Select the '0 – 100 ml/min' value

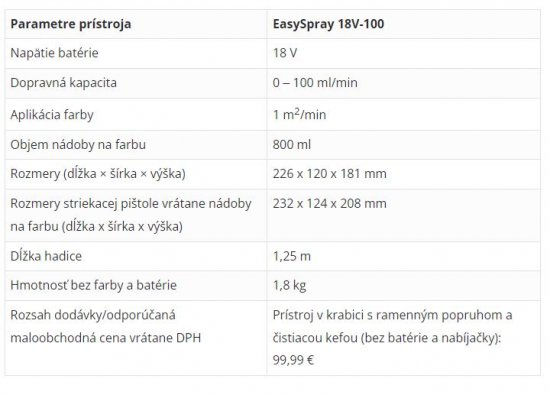pyautogui.click(x=315, y=83)
